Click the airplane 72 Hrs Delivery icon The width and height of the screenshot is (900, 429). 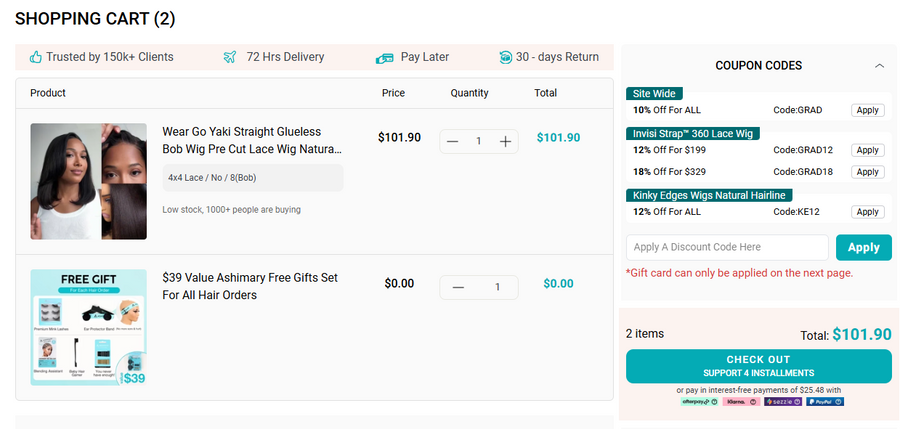[230, 57]
